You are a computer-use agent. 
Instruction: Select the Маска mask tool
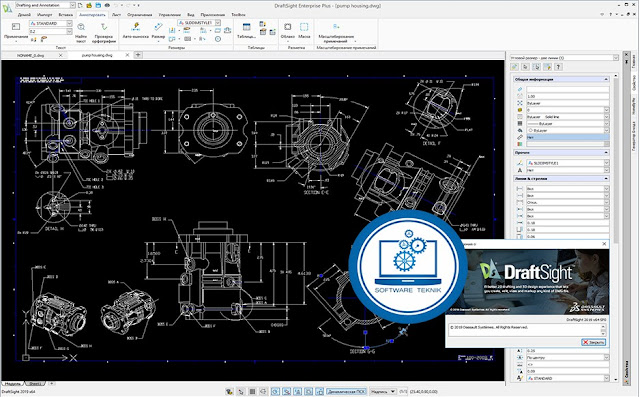click(x=304, y=31)
